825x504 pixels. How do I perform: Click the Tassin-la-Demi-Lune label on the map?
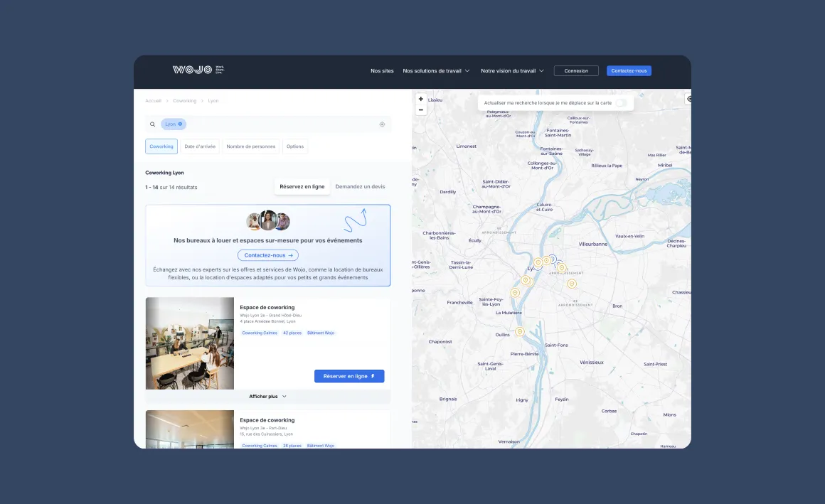pyautogui.click(x=461, y=264)
